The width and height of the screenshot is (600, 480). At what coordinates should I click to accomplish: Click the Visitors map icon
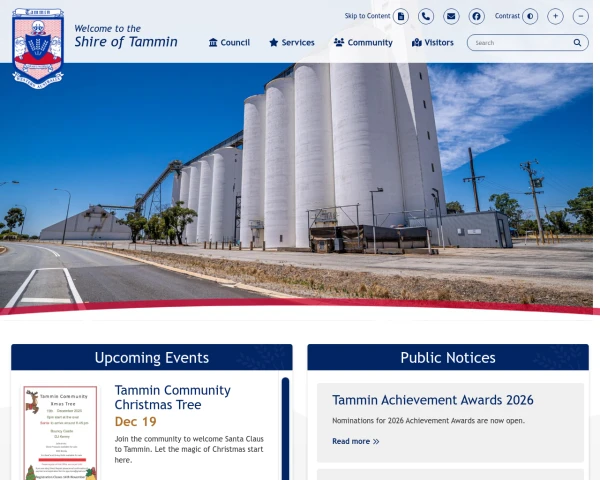[416, 42]
